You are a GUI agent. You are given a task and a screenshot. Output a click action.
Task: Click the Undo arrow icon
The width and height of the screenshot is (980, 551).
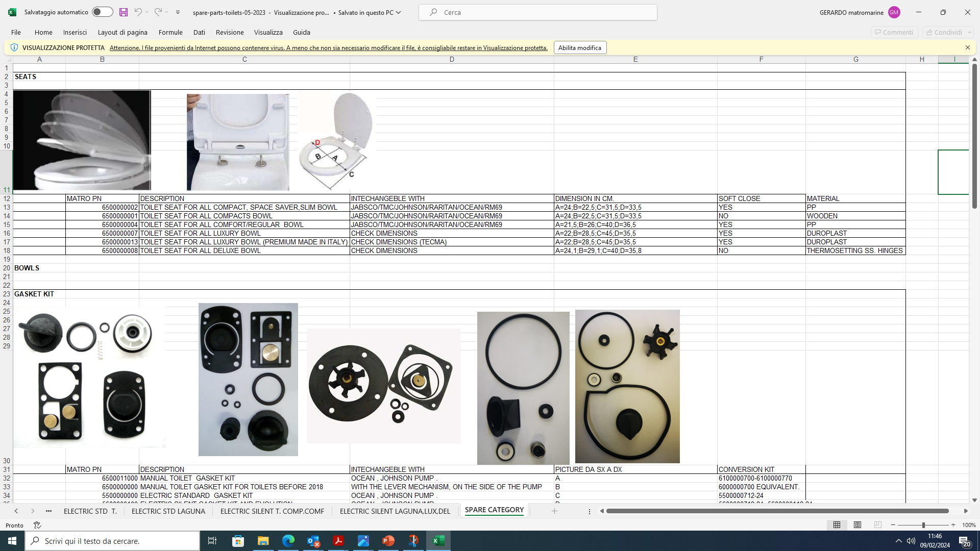tap(137, 12)
